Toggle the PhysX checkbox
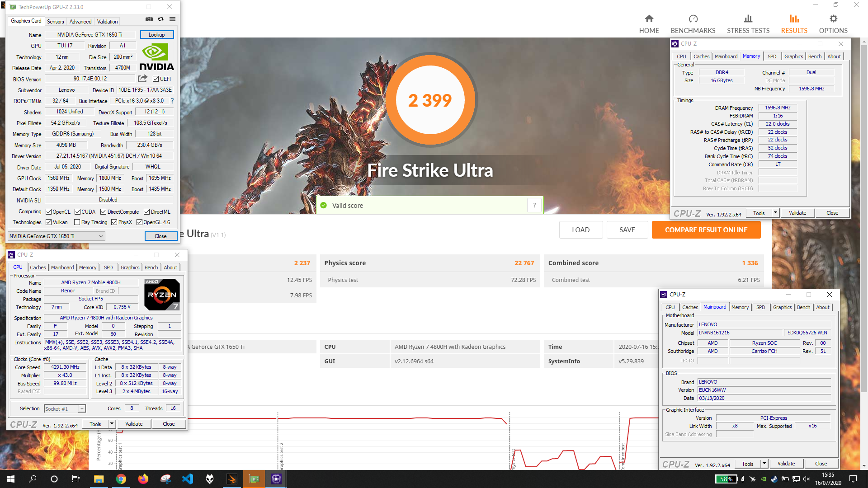This screenshot has width=868, height=488. pyautogui.click(x=114, y=222)
